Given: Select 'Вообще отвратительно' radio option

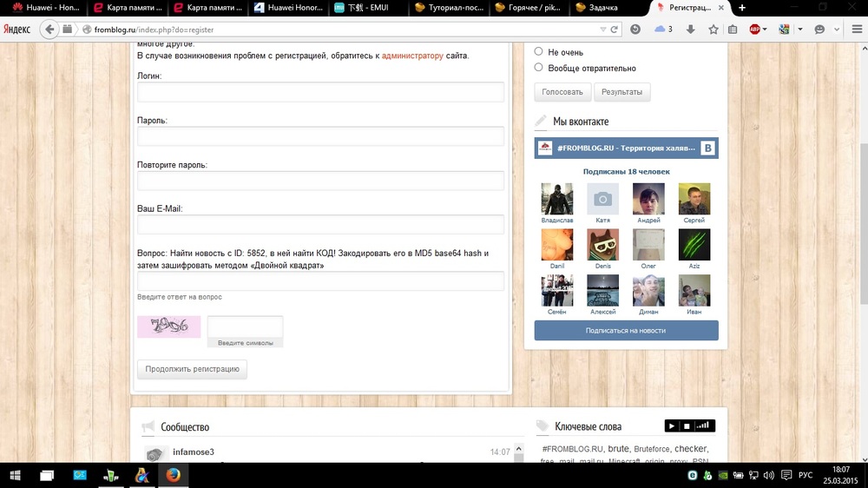Looking at the screenshot, I should 539,68.
